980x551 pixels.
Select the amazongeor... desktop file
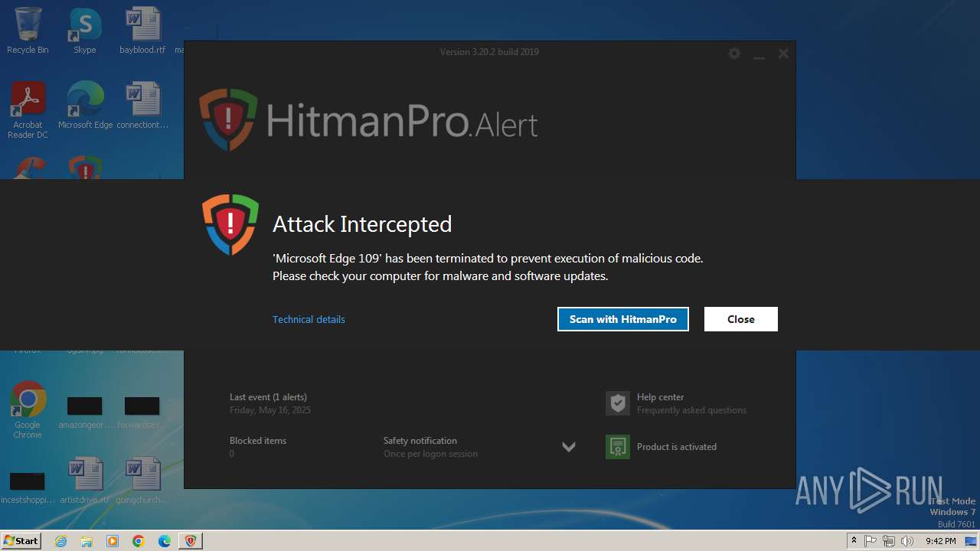[85, 412]
